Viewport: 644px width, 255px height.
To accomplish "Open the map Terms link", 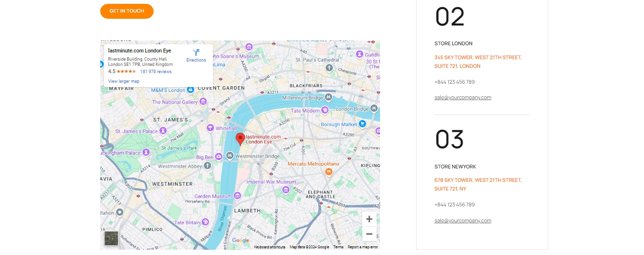I will point(338,247).
